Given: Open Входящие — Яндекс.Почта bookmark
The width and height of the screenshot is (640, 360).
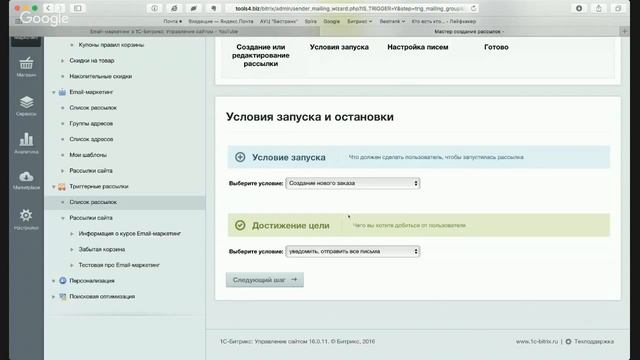Looking at the screenshot, I should [220, 21].
